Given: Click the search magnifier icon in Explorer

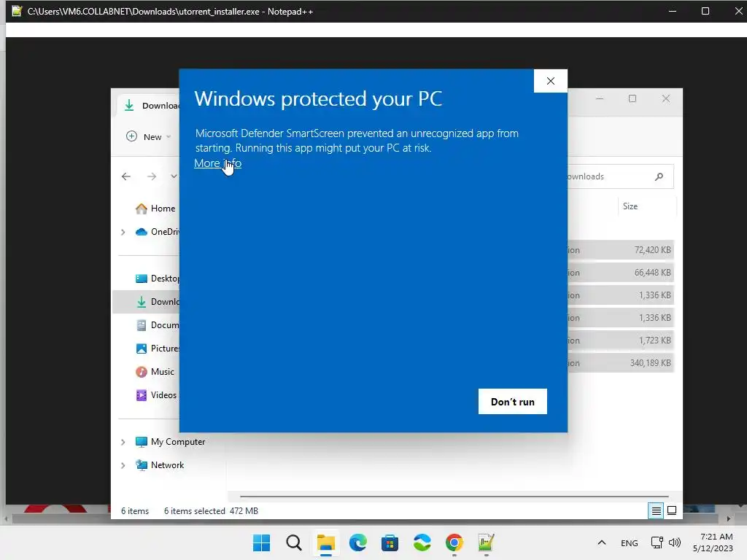Looking at the screenshot, I should coord(659,176).
